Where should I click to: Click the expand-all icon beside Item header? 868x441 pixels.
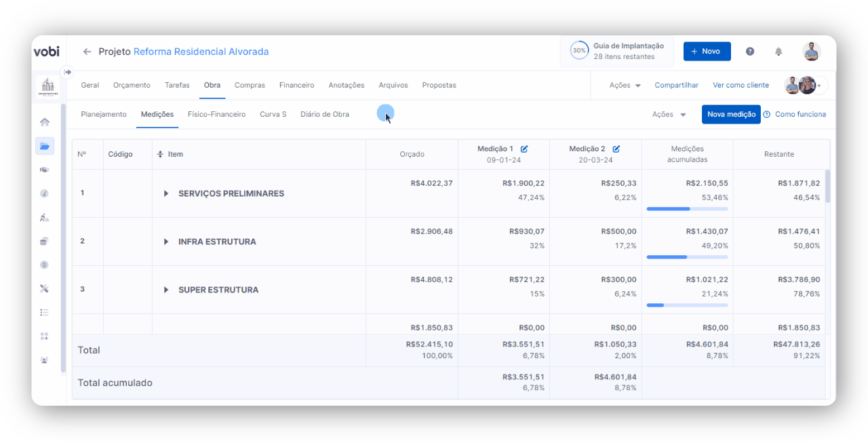pyautogui.click(x=161, y=154)
